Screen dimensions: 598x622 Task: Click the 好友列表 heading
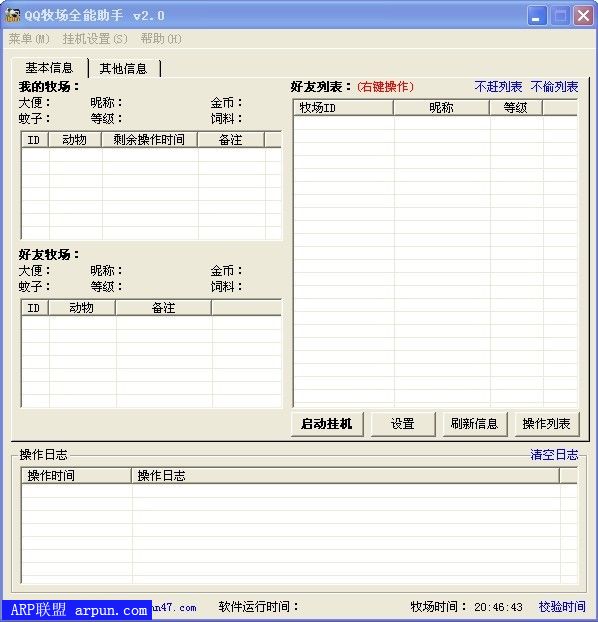point(321,86)
